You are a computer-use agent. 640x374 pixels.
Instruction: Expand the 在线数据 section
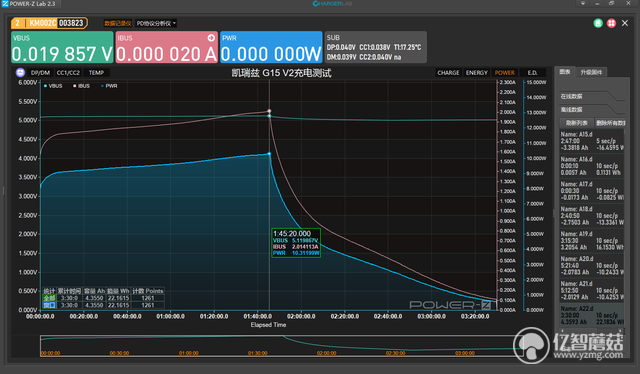point(591,96)
